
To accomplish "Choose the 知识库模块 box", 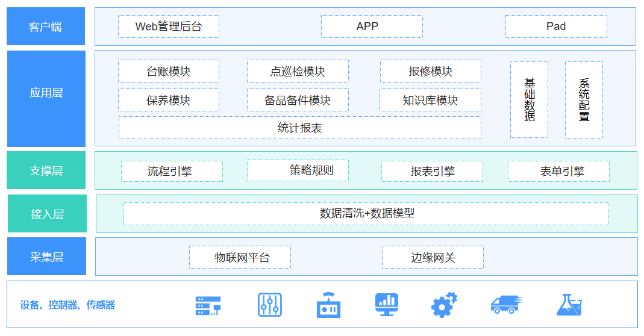I will coord(430,100).
